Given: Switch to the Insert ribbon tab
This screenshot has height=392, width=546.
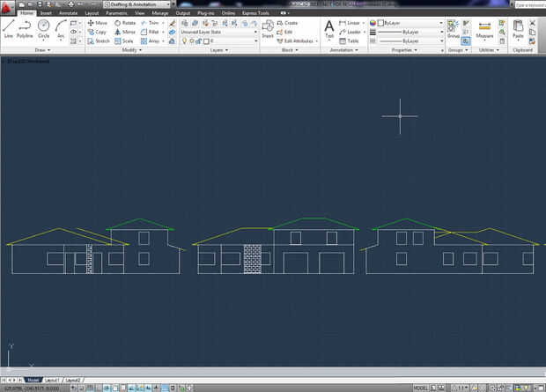Looking at the screenshot, I should 46,13.
